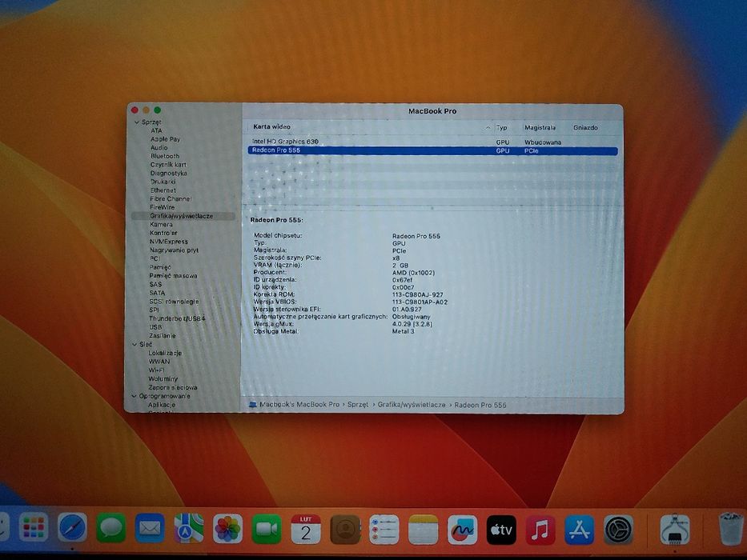
Task: Select Lokalizacje under Sieć
Action: (x=165, y=354)
